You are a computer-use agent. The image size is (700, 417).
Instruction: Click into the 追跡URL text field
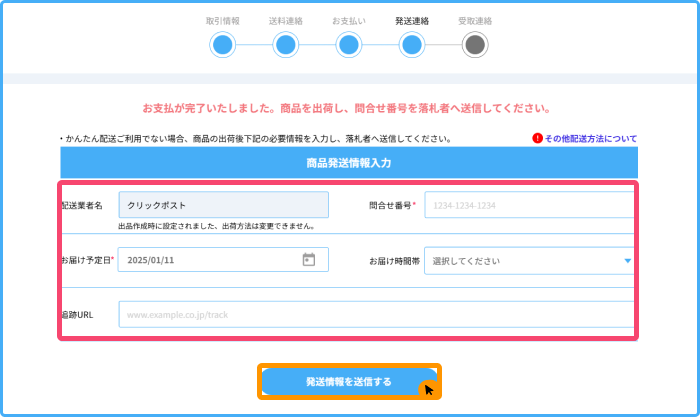(375, 315)
